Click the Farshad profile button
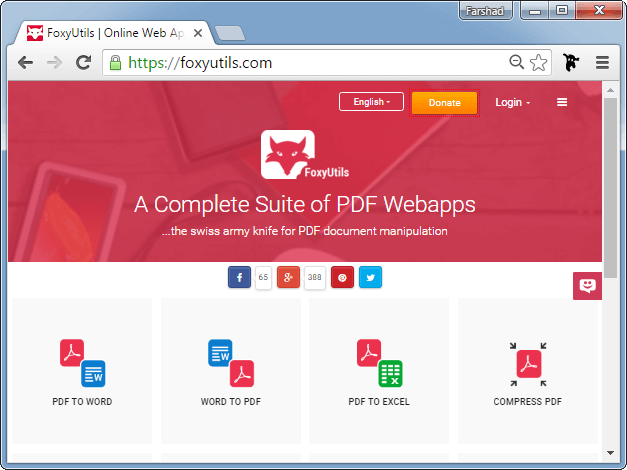Screen dimensions: 627x470 (x=485, y=11)
